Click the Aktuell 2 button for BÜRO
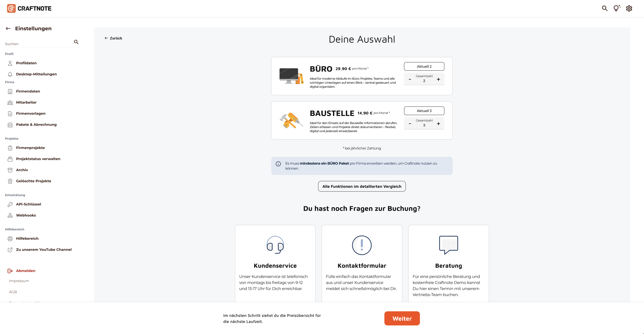Image resolution: width=644 pixels, height=334 pixels. coord(424,67)
